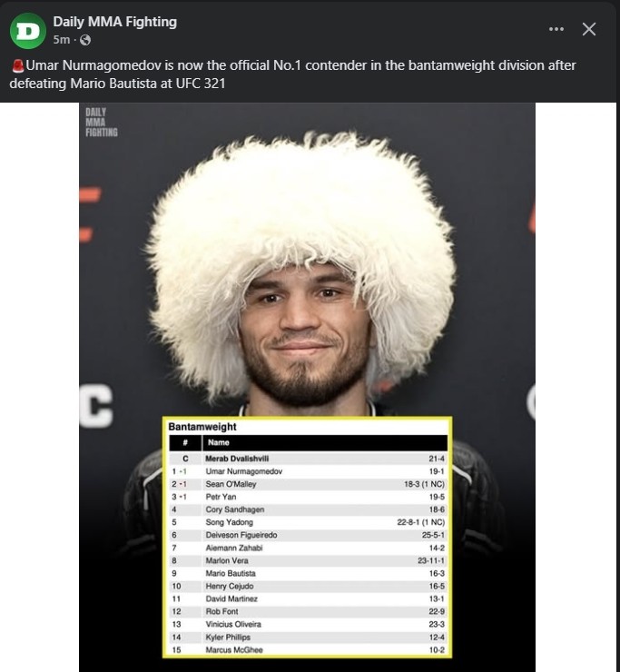Click the globe public-audience icon
The width and height of the screenshot is (620, 672).
(x=85, y=40)
